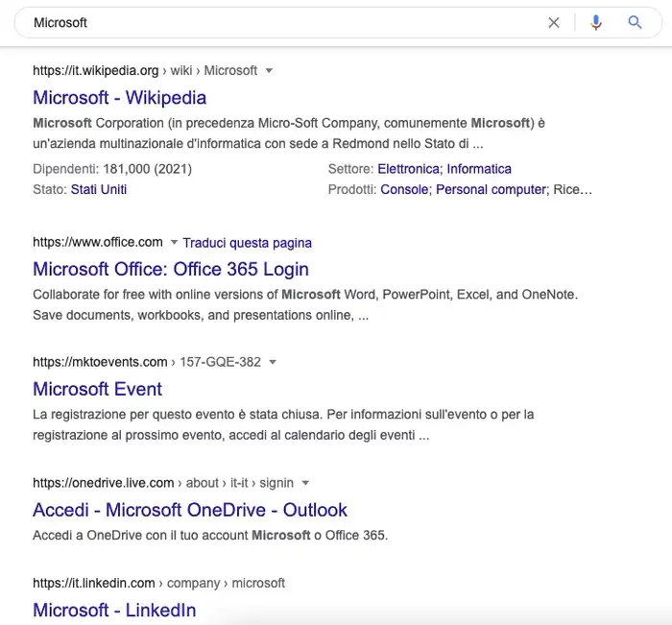Screen dimensions: 672x625
Task: Open the Personal computer product link
Action: (491, 189)
